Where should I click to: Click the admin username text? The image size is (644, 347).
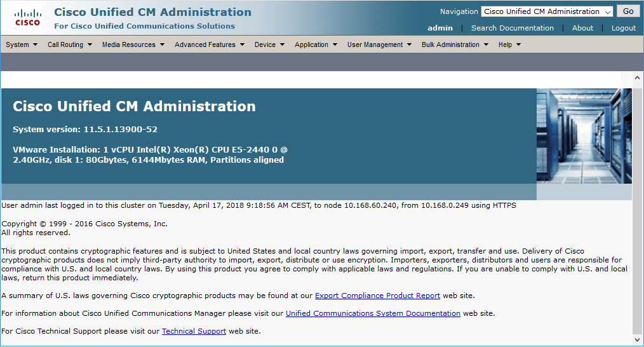tap(440, 28)
